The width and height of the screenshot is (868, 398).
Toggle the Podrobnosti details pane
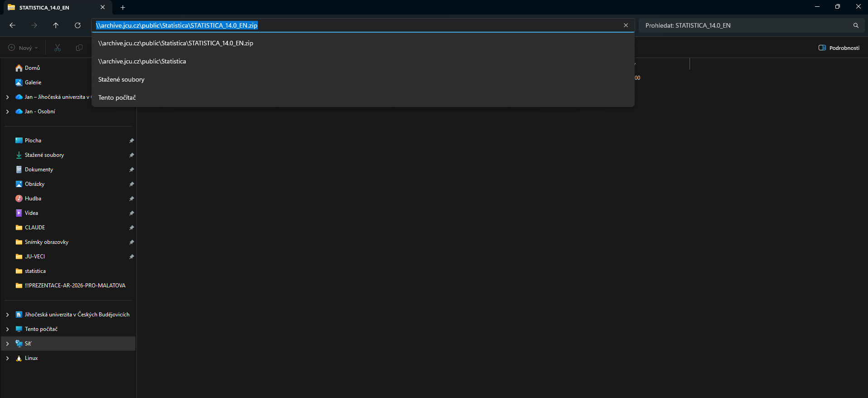point(839,48)
